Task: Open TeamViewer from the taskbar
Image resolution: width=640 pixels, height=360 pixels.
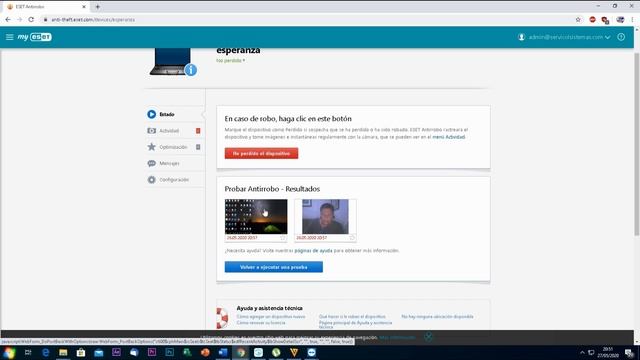Action: tap(311, 353)
